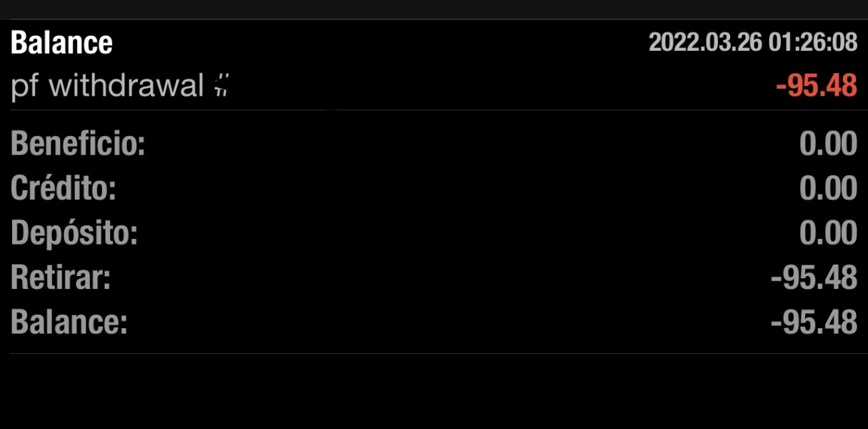Open the pf withdrawal comment text
The width and height of the screenshot is (868, 429).
tap(107, 87)
